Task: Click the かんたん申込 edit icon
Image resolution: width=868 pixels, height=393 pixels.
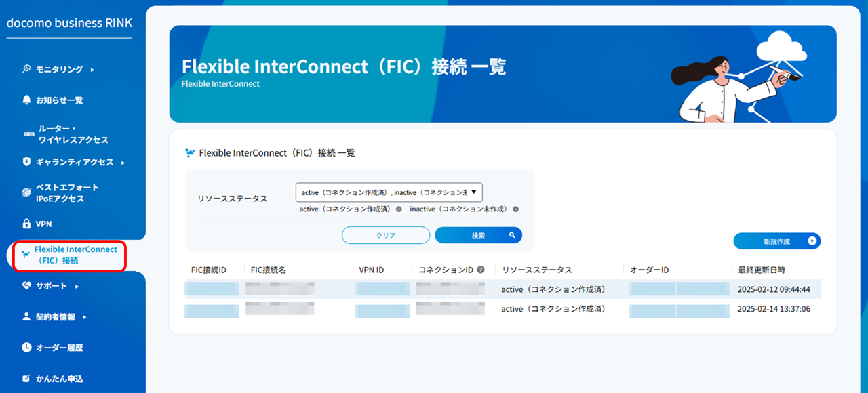Action: click(26, 379)
